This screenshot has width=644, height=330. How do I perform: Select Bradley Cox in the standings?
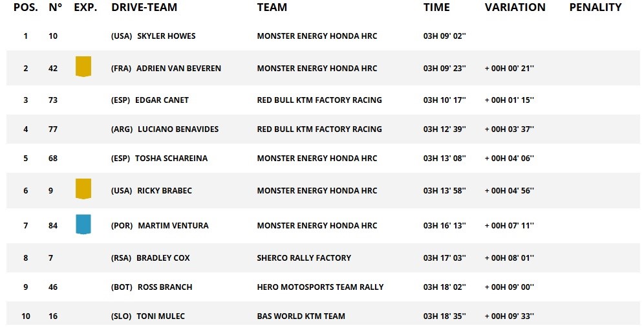point(163,258)
